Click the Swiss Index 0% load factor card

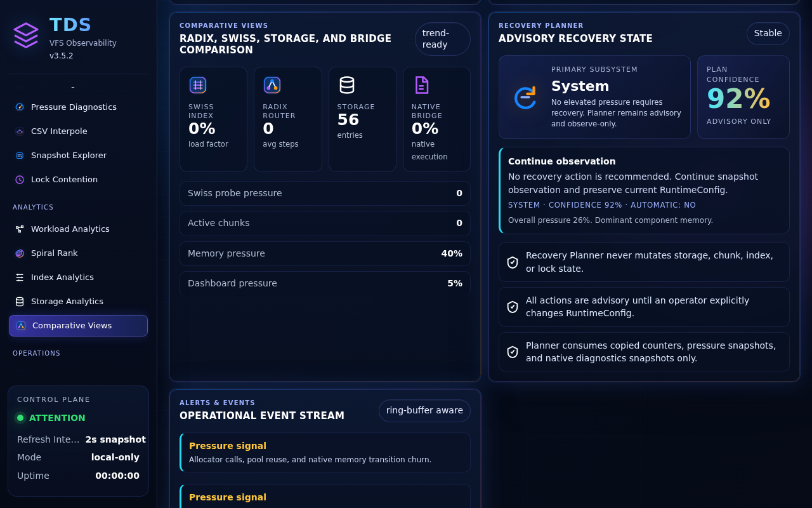213,119
